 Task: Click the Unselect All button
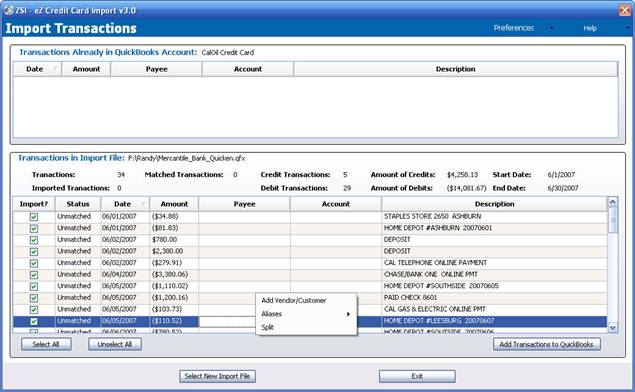115,344
